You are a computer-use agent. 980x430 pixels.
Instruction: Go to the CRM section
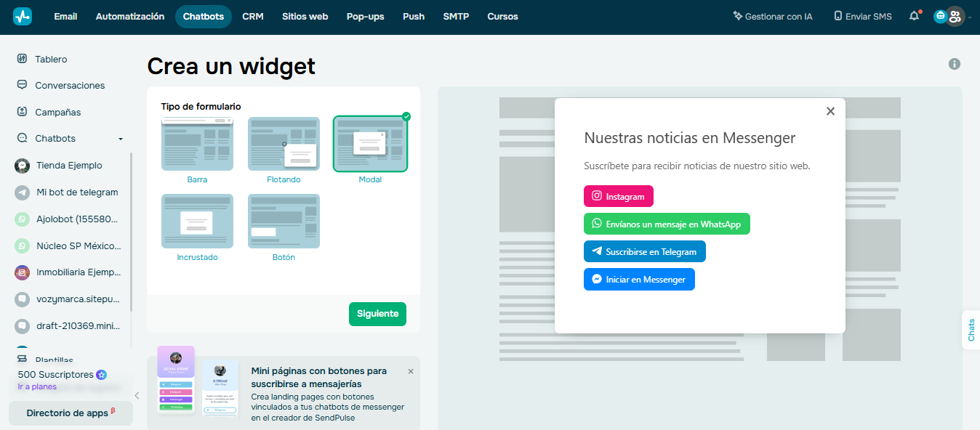point(253,16)
